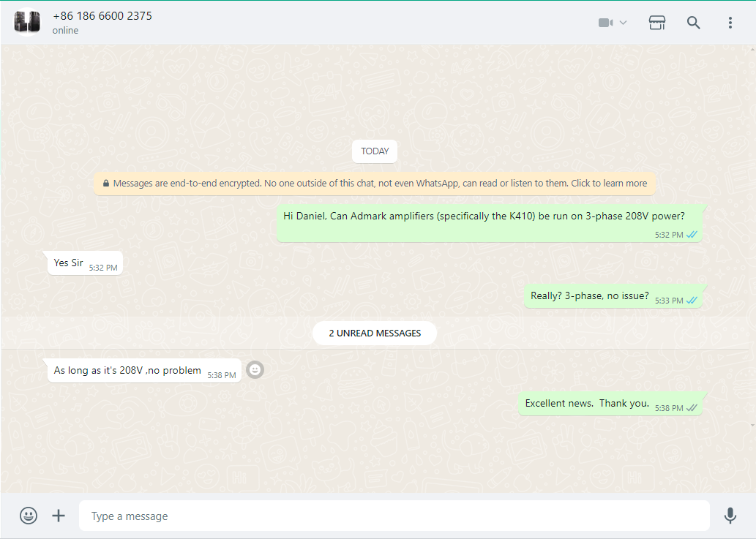
Task: Click the TODAY date label
Action: pyautogui.click(x=375, y=151)
